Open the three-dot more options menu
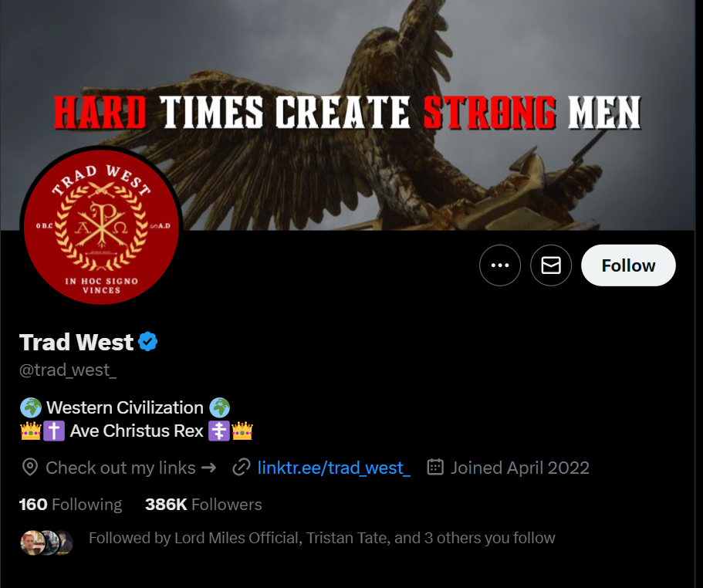The width and height of the screenshot is (703, 588). click(500, 265)
